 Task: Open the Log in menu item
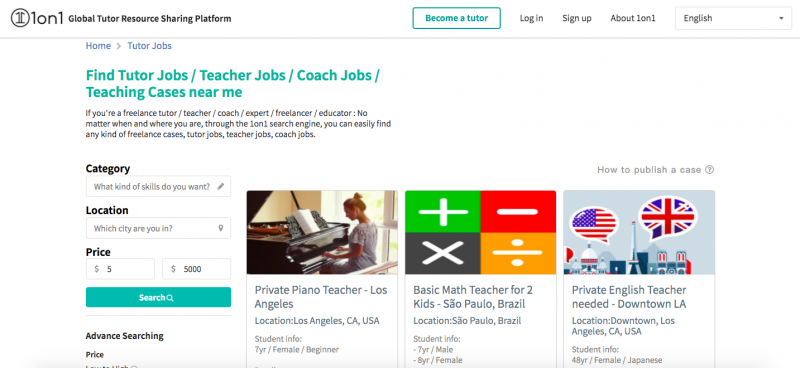click(x=531, y=18)
